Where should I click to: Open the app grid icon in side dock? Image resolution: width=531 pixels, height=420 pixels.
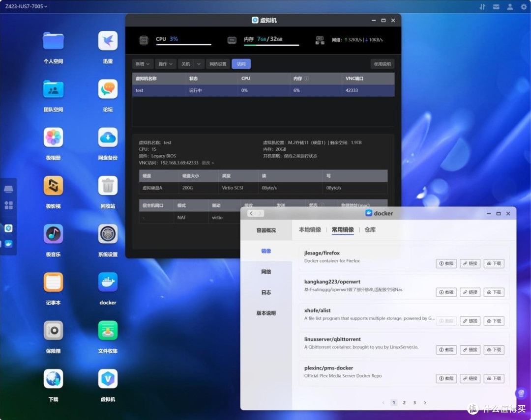(8, 205)
